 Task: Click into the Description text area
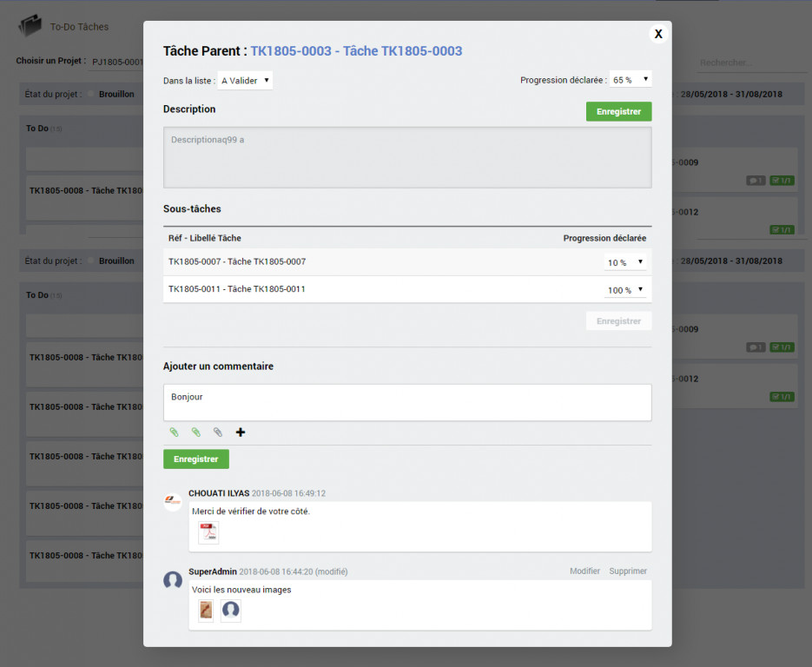406,157
